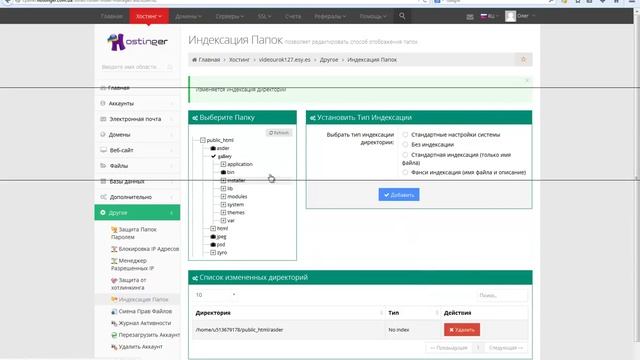
Task: Open the Серверы top menu
Action: tap(229, 16)
